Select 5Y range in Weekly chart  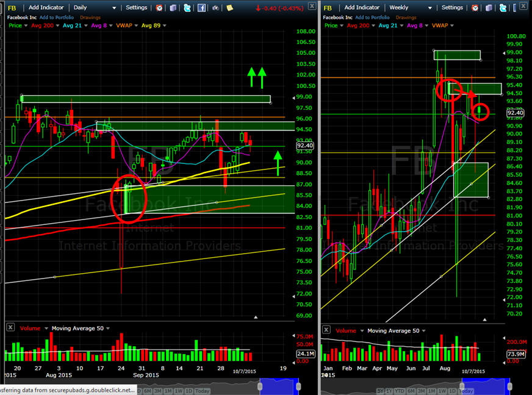tap(380, 391)
